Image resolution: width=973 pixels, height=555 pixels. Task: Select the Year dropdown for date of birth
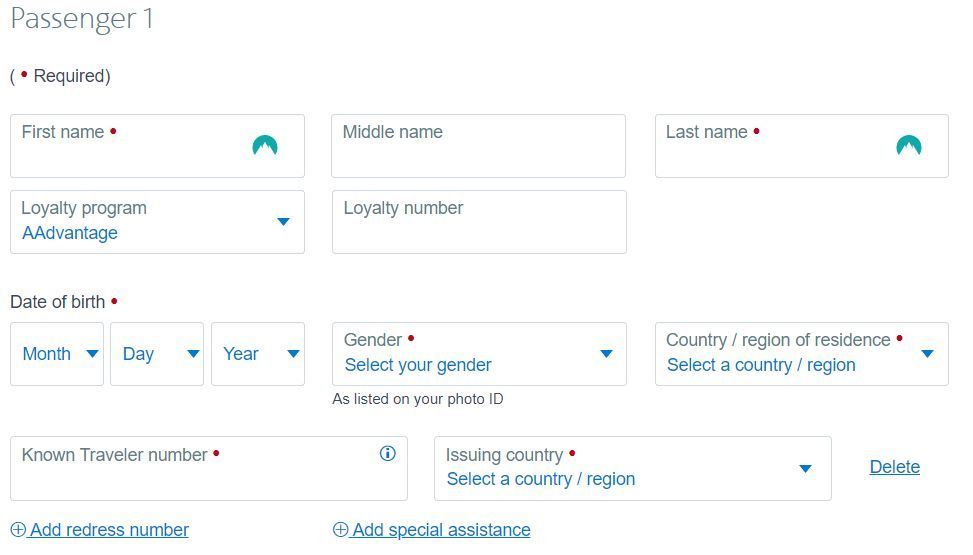coord(258,354)
